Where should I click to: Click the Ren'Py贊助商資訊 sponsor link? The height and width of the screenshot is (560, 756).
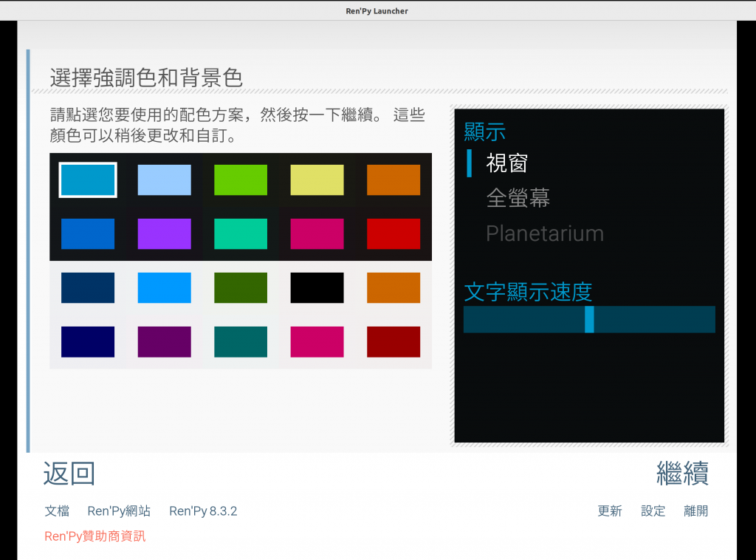(95, 536)
